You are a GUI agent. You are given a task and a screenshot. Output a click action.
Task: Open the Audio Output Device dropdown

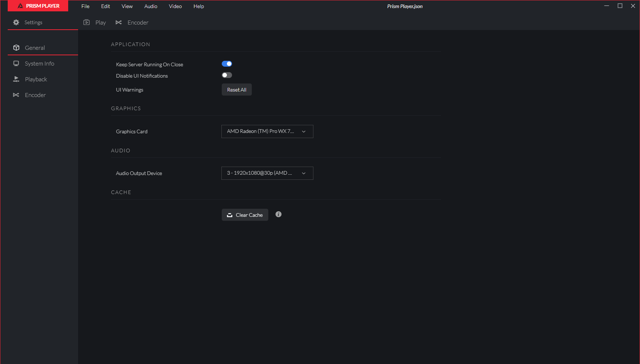click(x=267, y=173)
